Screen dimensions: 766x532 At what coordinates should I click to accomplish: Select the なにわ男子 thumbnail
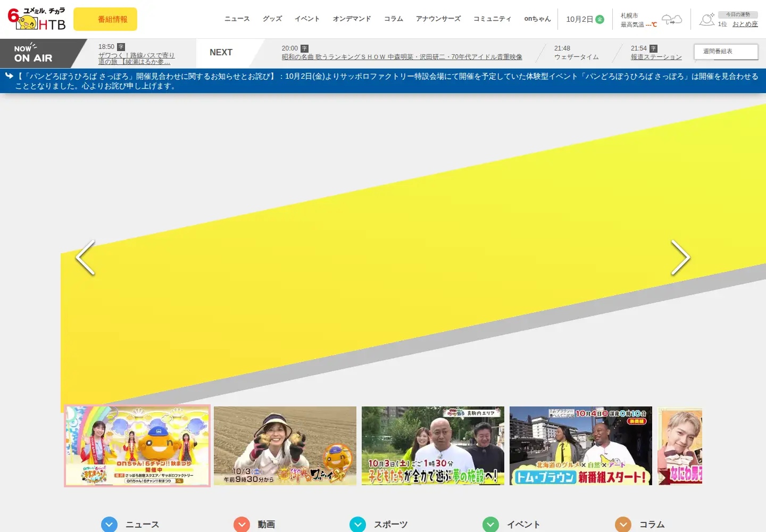point(680,446)
